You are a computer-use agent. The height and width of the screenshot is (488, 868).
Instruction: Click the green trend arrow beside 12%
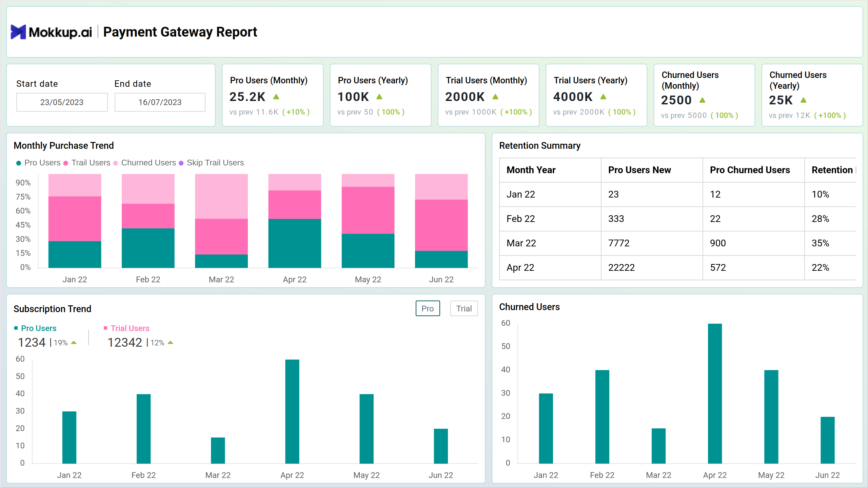click(171, 343)
